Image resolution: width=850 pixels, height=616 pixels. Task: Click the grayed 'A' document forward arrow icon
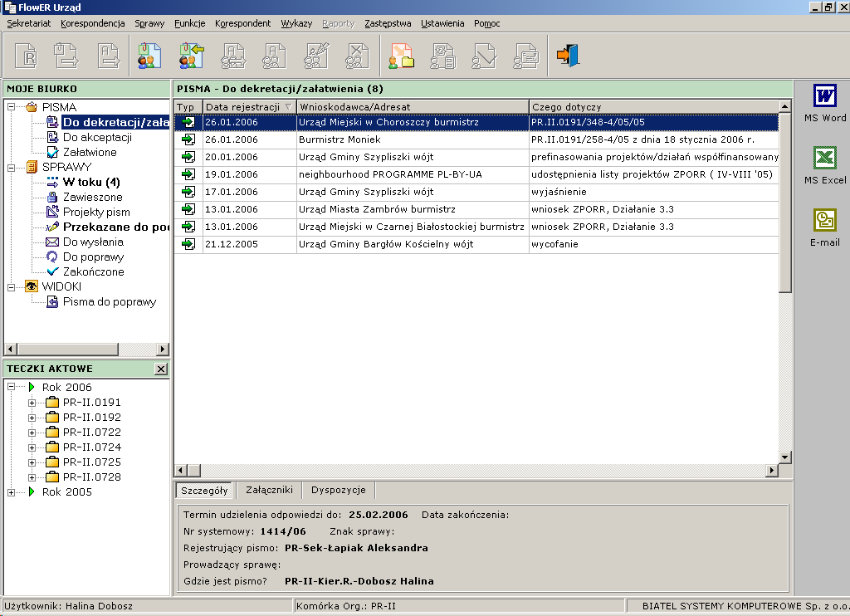[109, 56]
